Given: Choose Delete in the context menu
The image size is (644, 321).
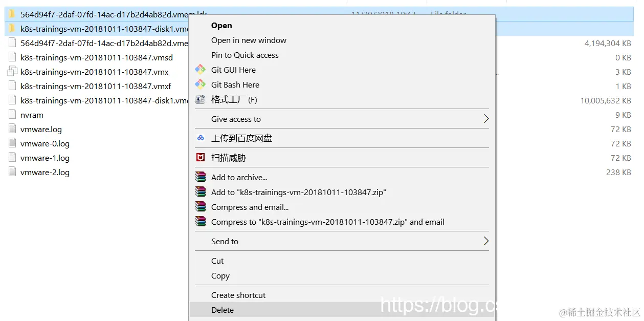Looking at the screenshot, I should [223, 310].
